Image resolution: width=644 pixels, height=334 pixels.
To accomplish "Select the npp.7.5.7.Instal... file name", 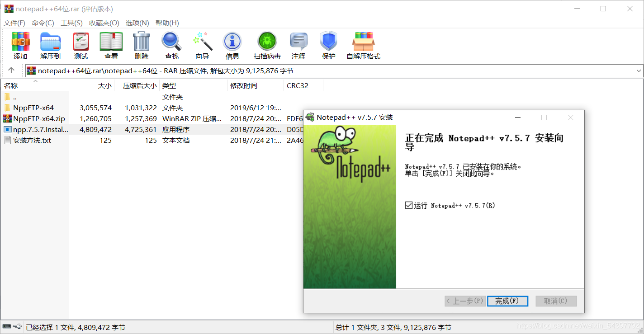I will click(x=41, y=129).
